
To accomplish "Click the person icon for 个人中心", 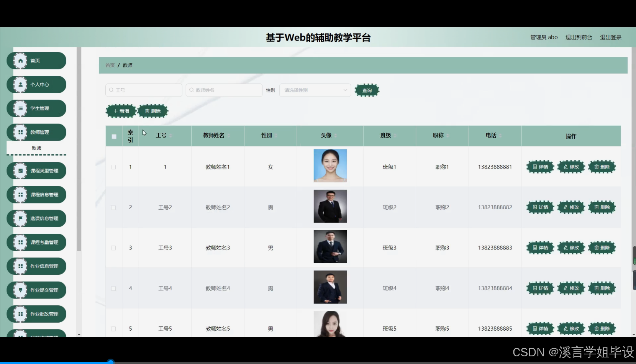I will 20,84.
